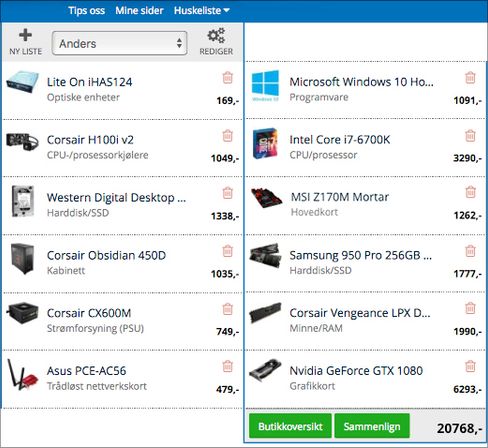Open Asus PCE-AC56 product link
The height and width of the screenshot is (448, 488).
click(86, 371)
